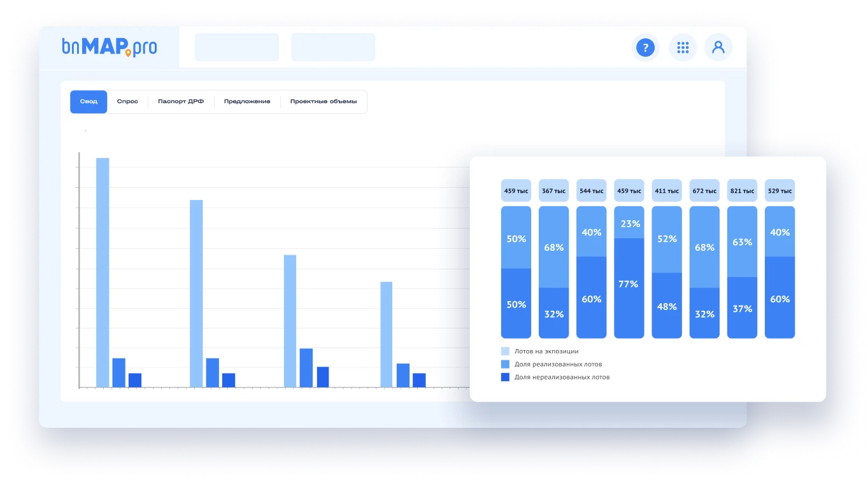The image size is (868, 480).
Task: Switch to Проектные объемы tab
Action: [324, 102]
